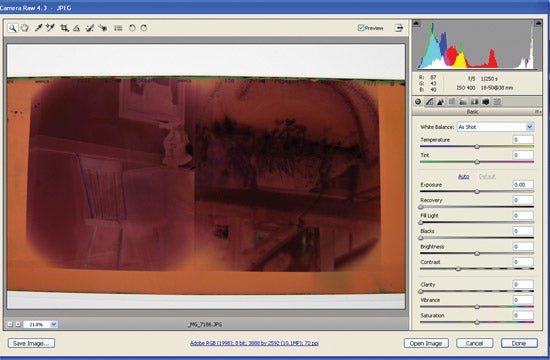Zoom out with the minus button
Screen dimensions: 550x360
click(x=10, y=325)
